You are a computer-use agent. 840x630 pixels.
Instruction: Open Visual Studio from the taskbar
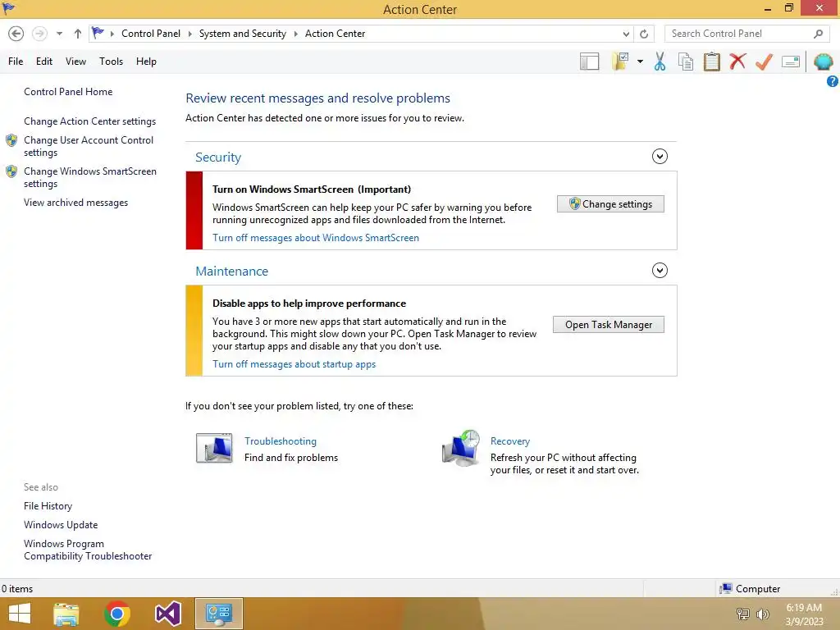[x=167, y=614]
